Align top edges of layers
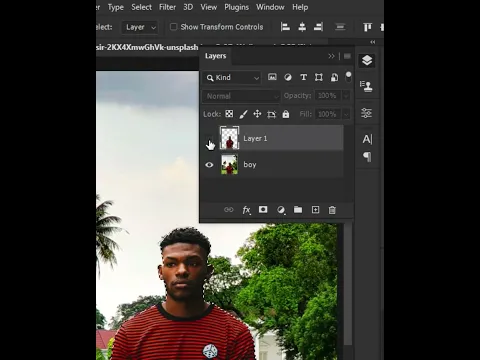480x360 pixels. point(367,27)
